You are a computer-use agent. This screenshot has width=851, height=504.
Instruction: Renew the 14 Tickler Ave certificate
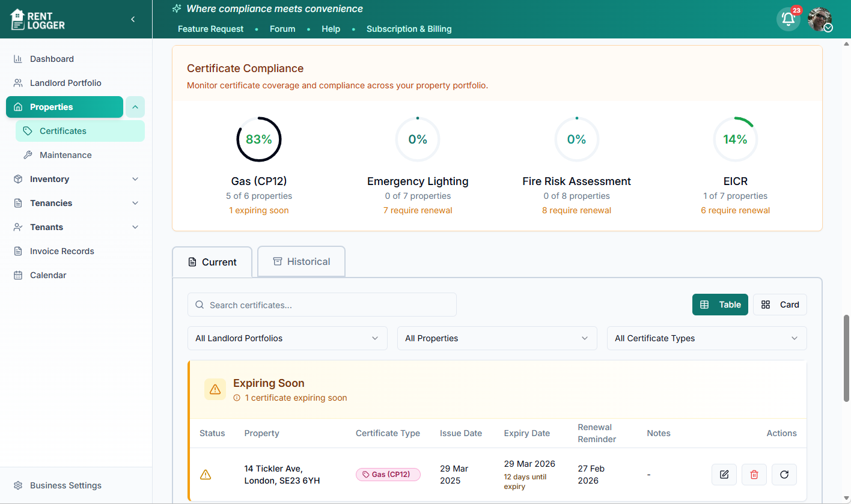(784, 474)
